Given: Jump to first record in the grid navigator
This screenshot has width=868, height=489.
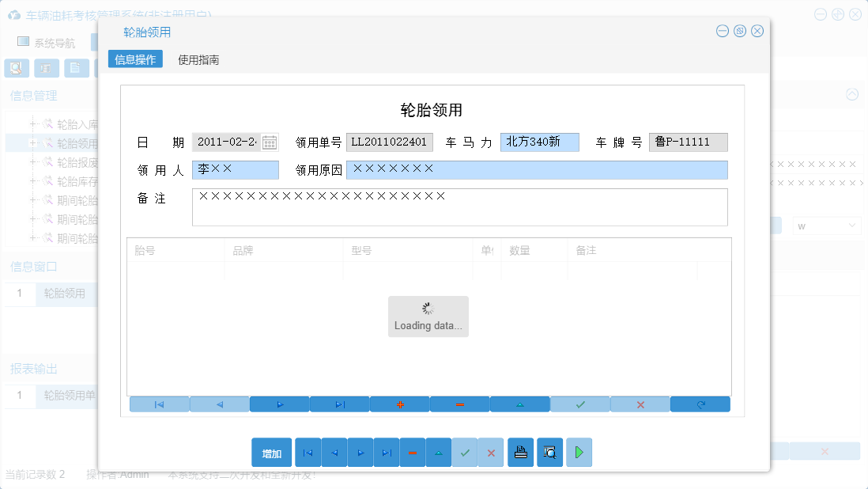Looking at the screenshot, I should [x=159, y=404].
